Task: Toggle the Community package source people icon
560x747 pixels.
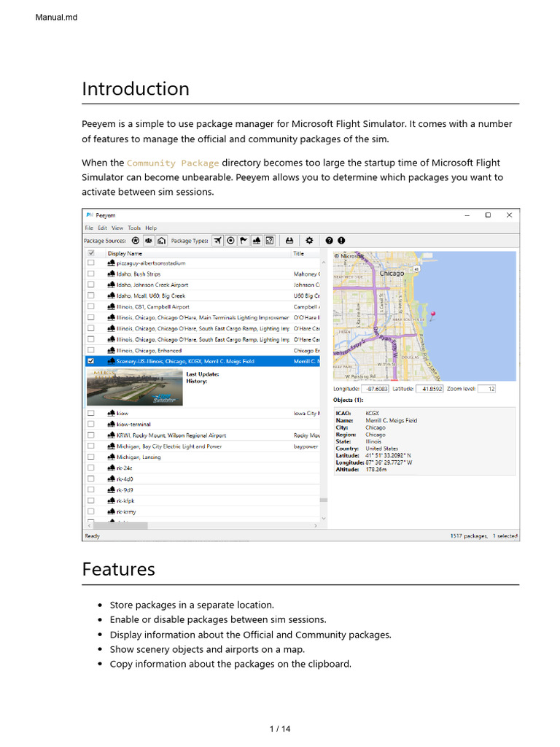Action: [x=149, y=240]
